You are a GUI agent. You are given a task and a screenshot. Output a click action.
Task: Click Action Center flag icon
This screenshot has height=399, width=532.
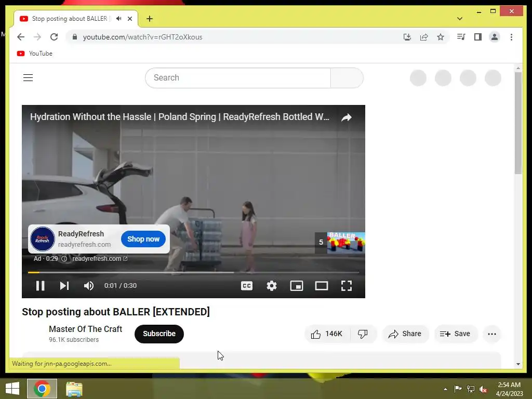(458, 389)
